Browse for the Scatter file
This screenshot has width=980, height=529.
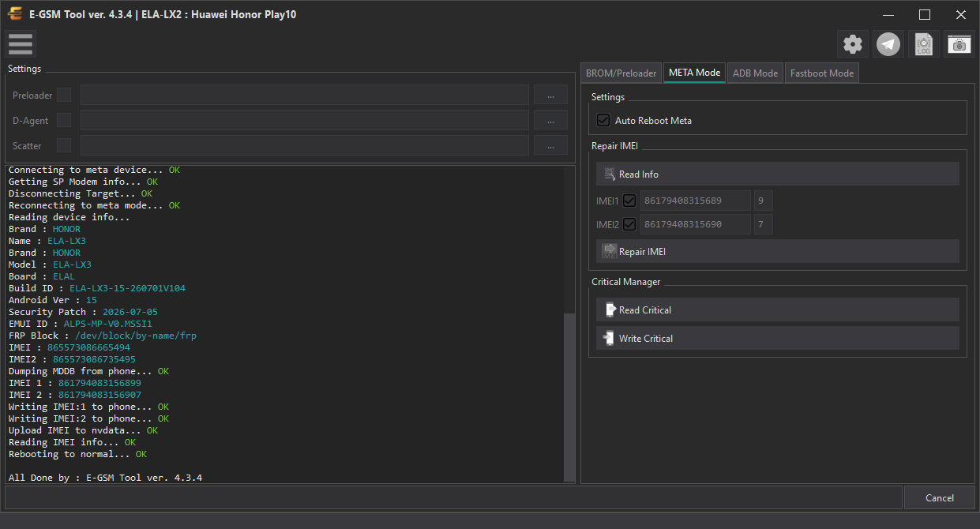pos(550,145)
